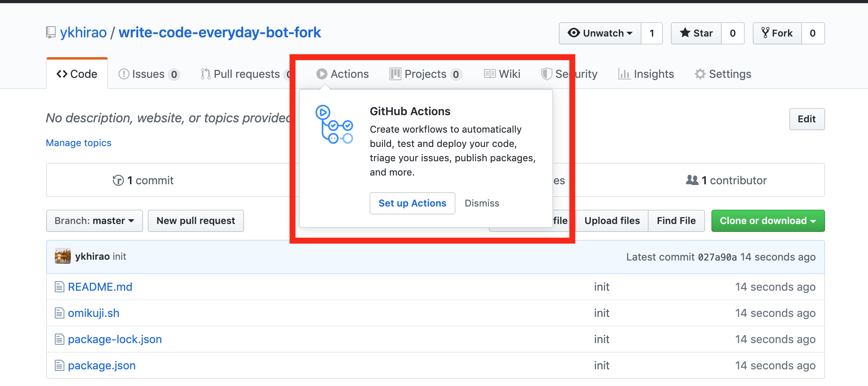Open the ykhirao owner link
The image size is (868, 386).
tap(83, 33)
